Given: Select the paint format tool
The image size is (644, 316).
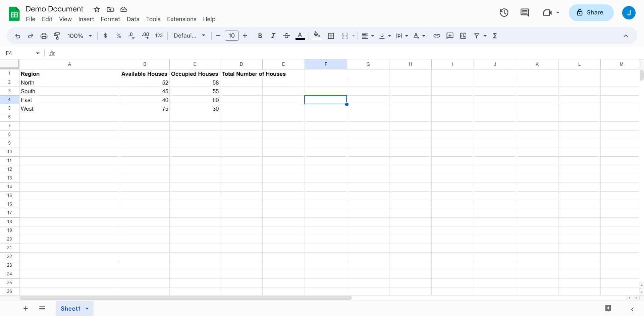Looking at the screenshot, I should [57, 36].
